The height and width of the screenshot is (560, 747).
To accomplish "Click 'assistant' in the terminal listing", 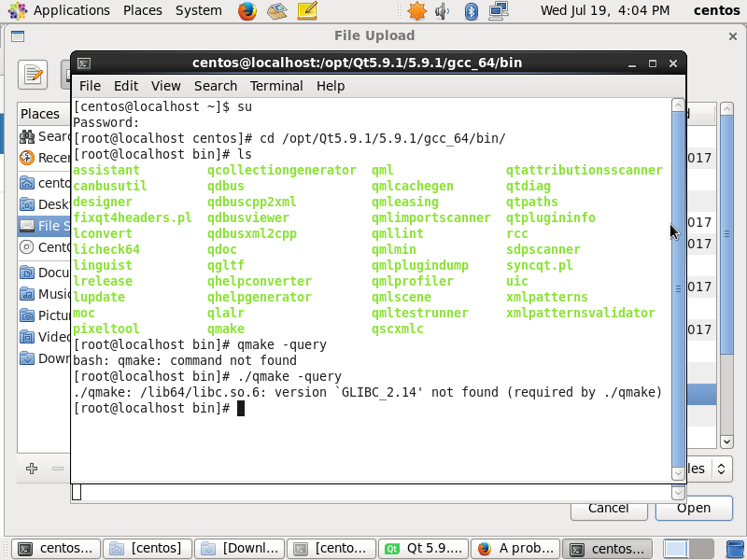I will pyautogui.click(x=106, y=171).
